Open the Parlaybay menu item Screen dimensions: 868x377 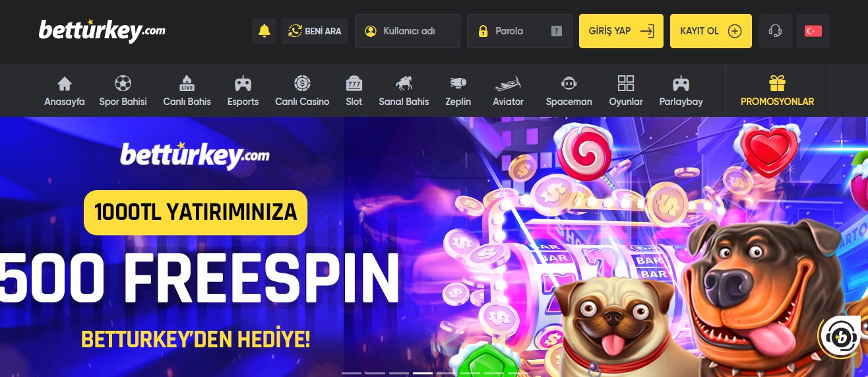(x=681, y=91)
